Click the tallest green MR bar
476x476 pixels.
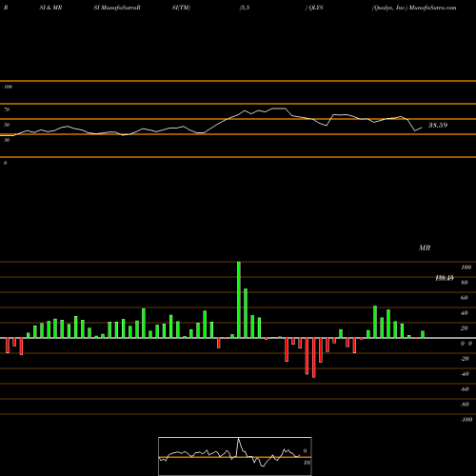pos(239,300)
